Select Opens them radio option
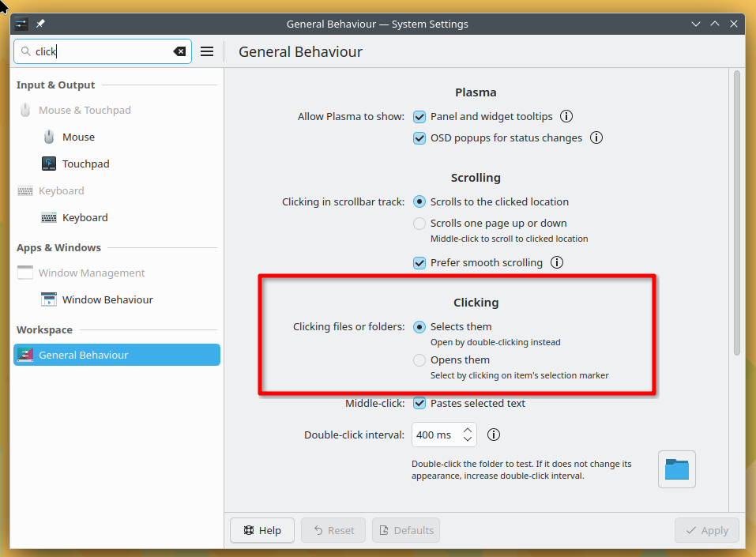 pyautogui.click(x=419, y=360)
